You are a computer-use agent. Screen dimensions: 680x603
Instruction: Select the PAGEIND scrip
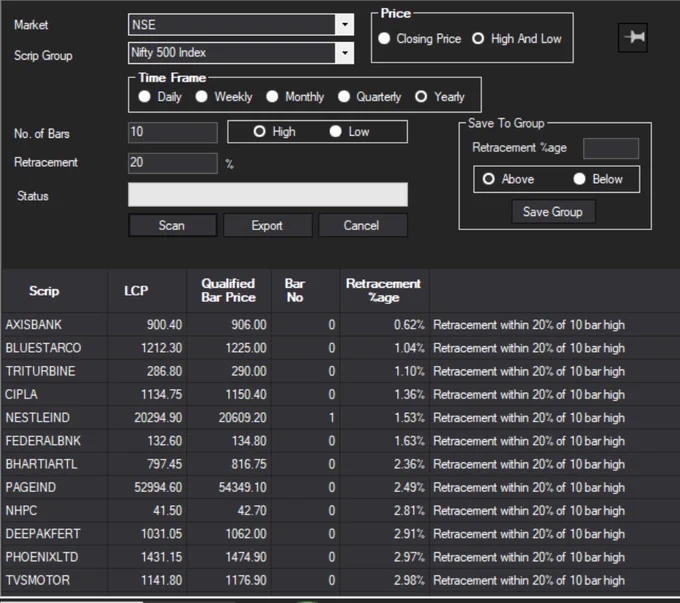pos(31,487)
